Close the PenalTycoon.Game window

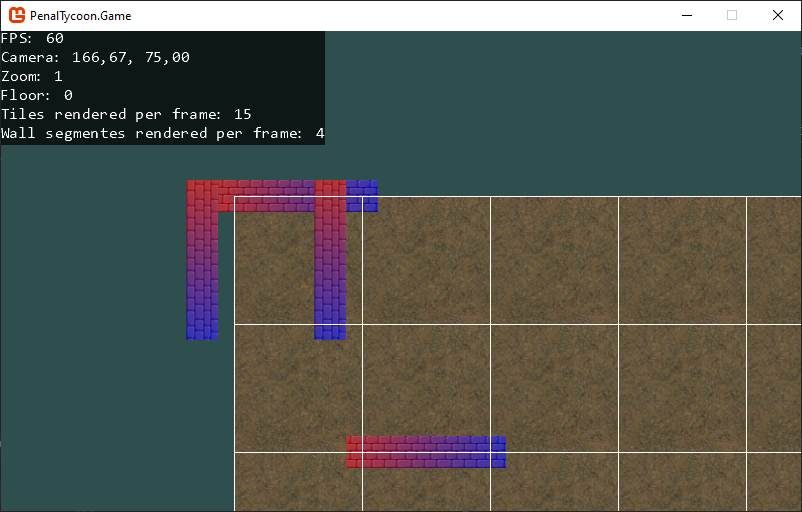pyautogui.click(x=777, y=15)
